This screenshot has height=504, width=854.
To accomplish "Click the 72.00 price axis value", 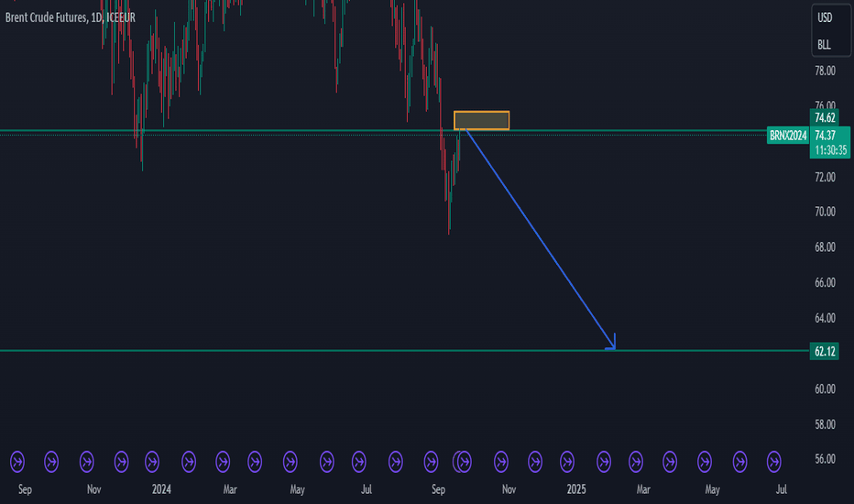I will (x=825, y=177).
